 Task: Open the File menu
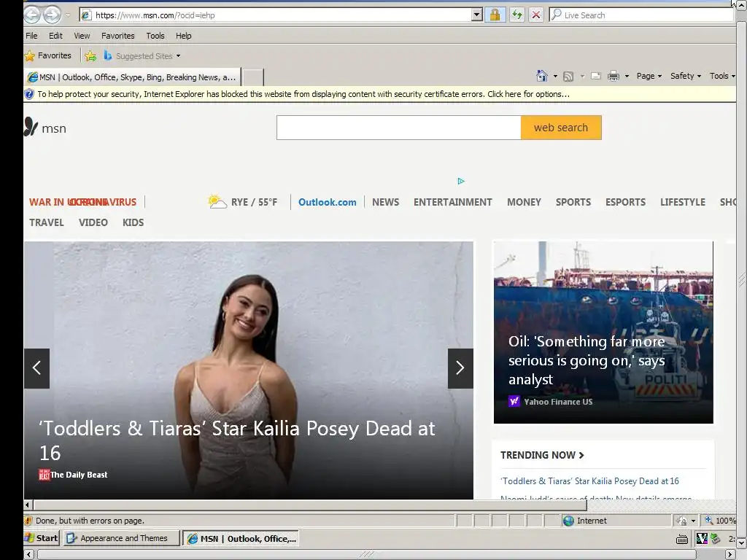[31, 36]
